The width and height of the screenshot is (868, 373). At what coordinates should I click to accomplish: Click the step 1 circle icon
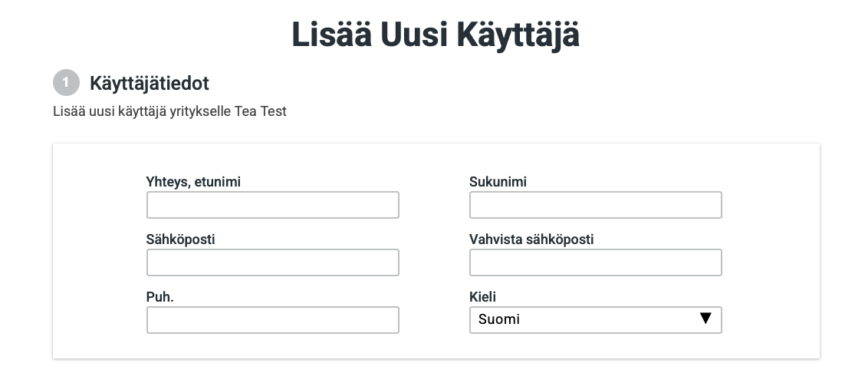tap(66, 83)
